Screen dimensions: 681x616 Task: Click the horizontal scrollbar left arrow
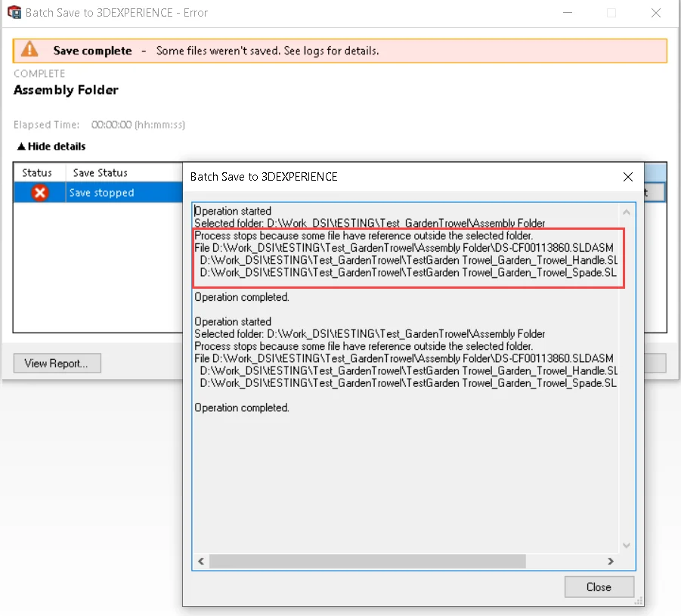201,562
